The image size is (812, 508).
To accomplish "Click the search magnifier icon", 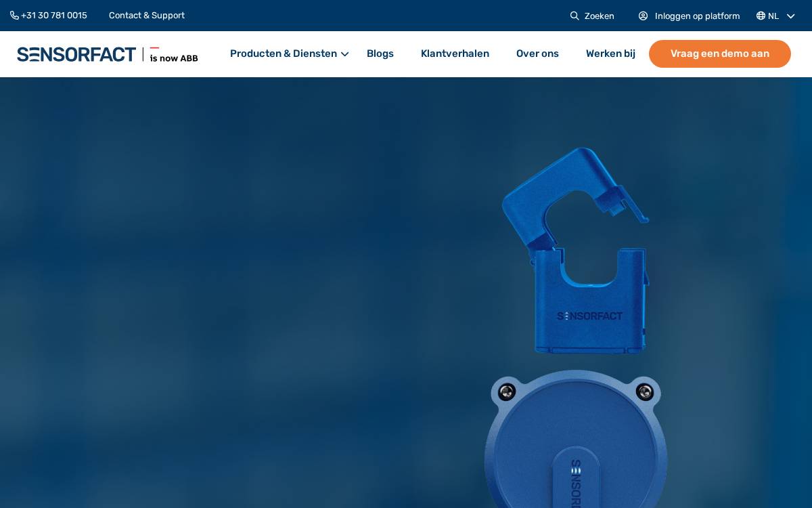I will (x=574, y=16).
